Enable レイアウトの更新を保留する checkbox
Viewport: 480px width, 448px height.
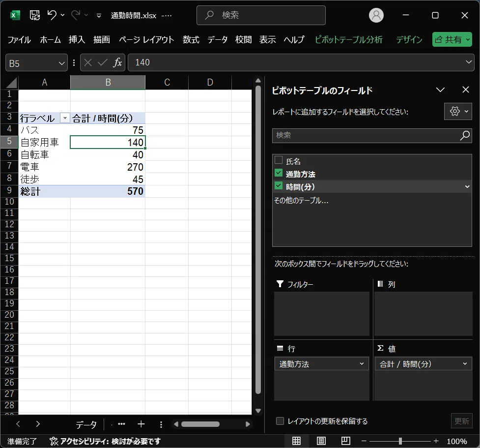point(280,421)
